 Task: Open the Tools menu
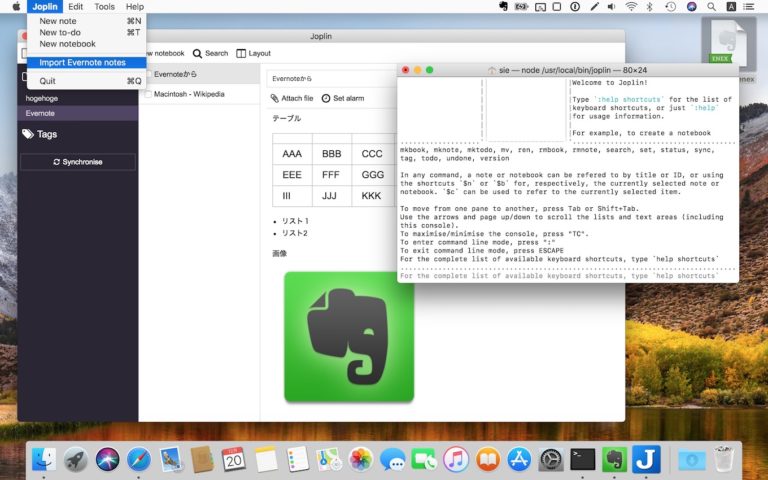[104, 7]
